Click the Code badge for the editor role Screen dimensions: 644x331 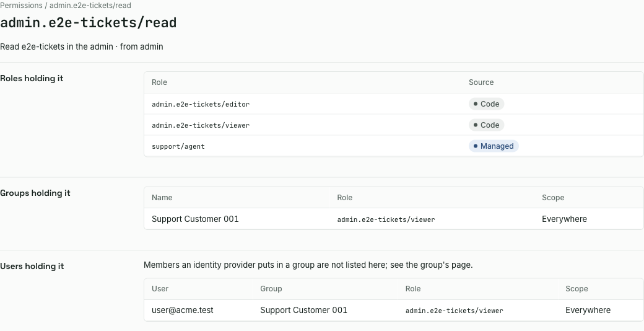tap(486, 104)
